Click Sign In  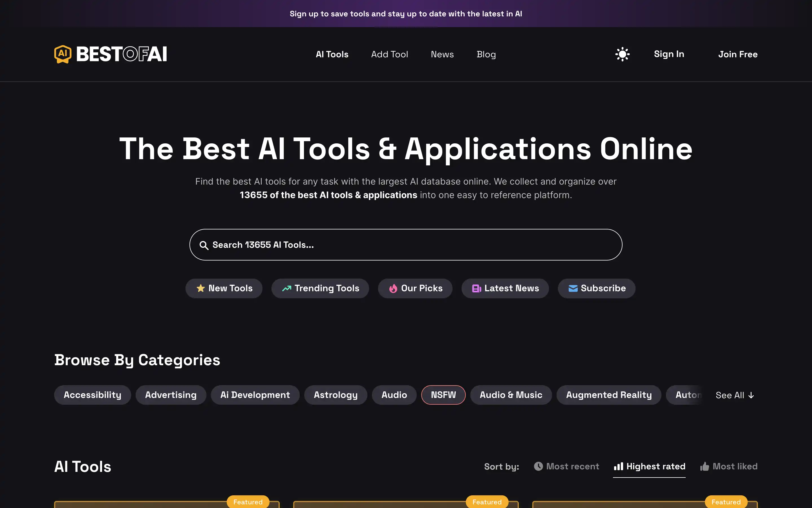(x=669, y=54)
